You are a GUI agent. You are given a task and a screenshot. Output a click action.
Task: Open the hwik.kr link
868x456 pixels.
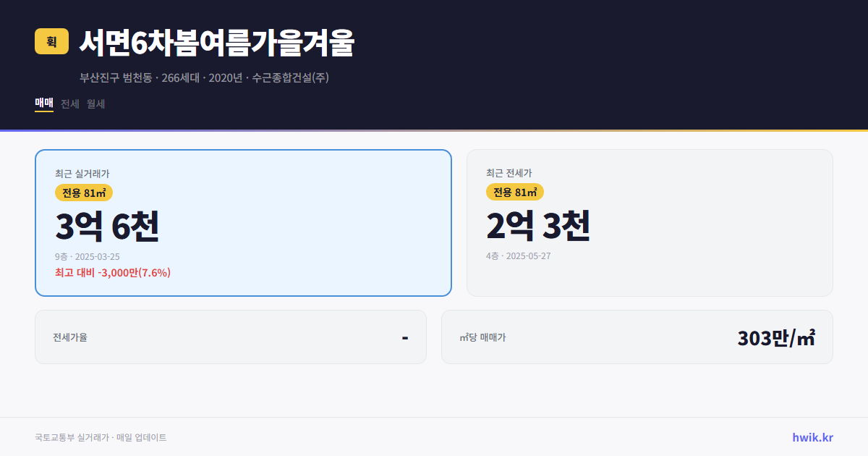(814, 437)
